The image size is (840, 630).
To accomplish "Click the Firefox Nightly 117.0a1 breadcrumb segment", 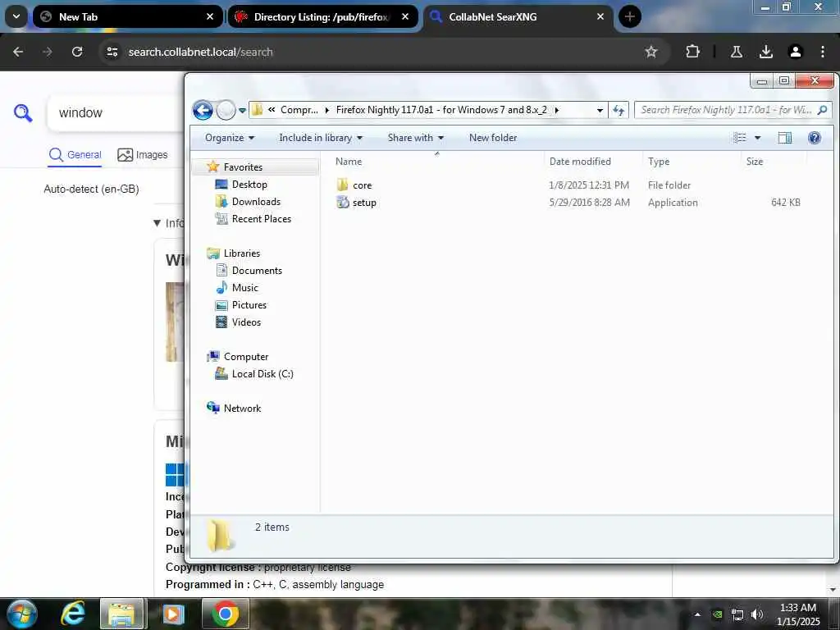I will coord(441,110).
